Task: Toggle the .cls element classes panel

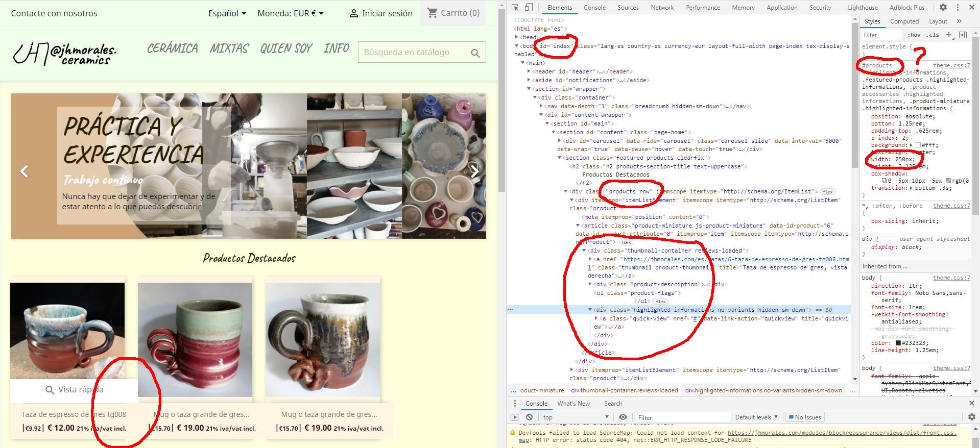Action: (x=934, y=35)
